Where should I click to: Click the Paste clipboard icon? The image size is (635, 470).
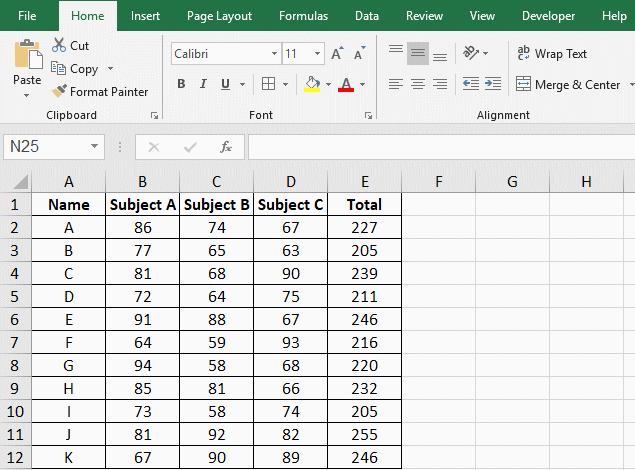pos(28,54)
